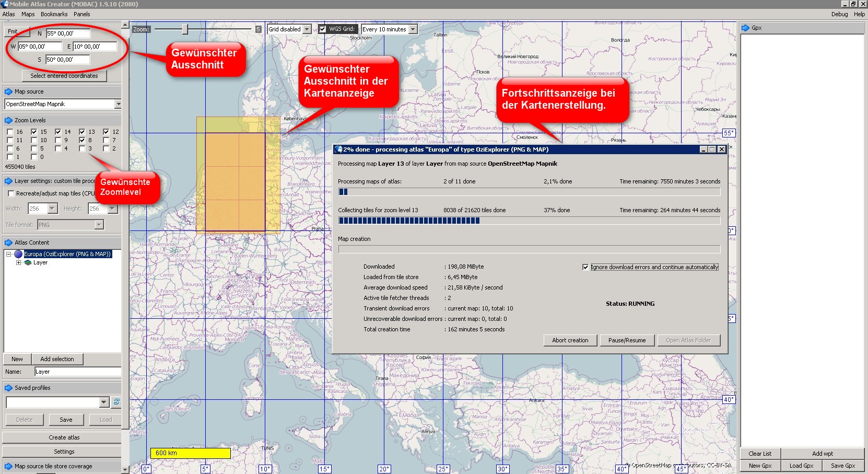
Task: Open the Bookmarks menu
Action: point(54,14)
